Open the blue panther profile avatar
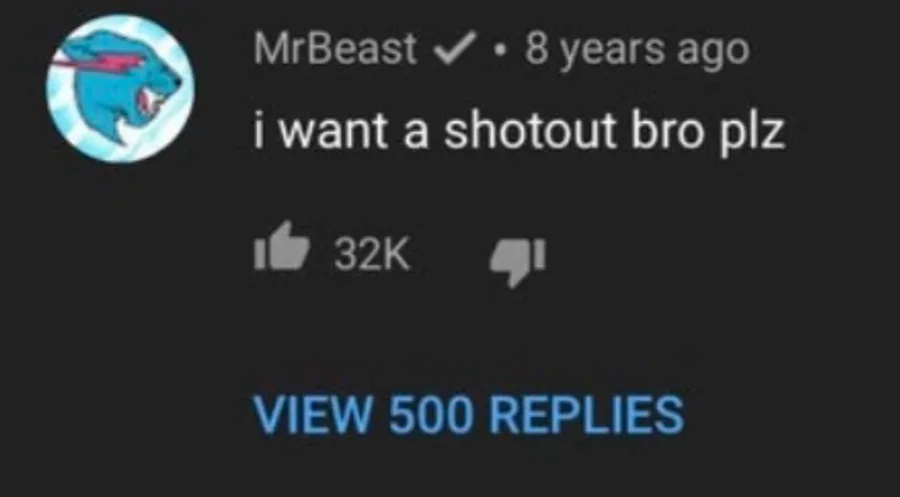 (x=121, y=88)
